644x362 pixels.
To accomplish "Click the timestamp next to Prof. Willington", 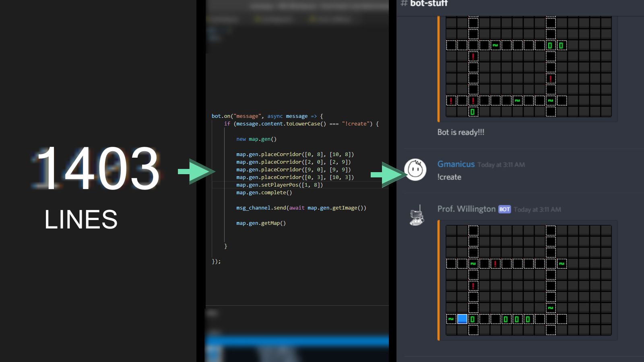I will 537,210.
